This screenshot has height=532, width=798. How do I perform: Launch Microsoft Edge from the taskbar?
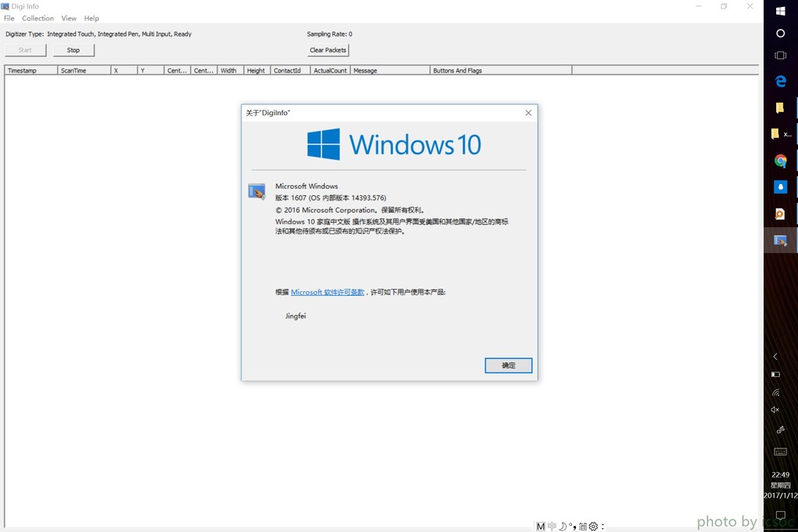coord(780,81)
